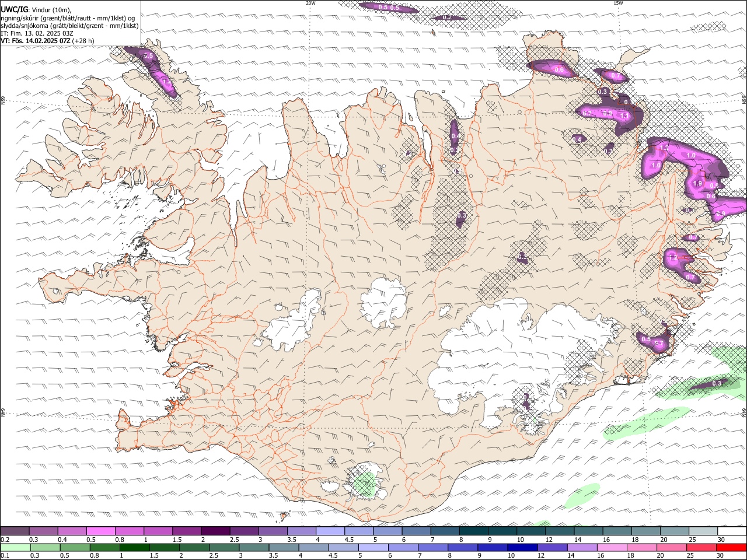Click the deep blue rain swatch starting at 10

click(522, 547)
